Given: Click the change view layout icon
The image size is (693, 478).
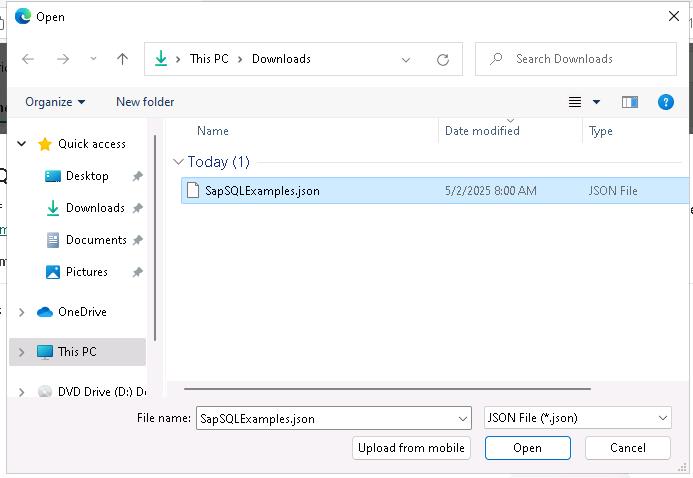Looking at the screenshot, I should pyautogui.click(x=575, y=102).
